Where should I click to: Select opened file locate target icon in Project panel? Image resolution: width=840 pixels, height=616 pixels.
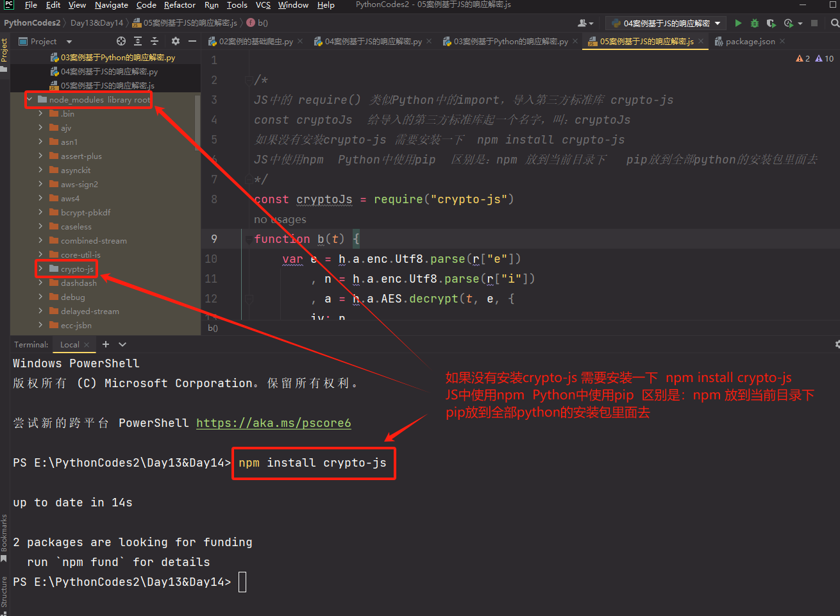[x=121, y=41]
